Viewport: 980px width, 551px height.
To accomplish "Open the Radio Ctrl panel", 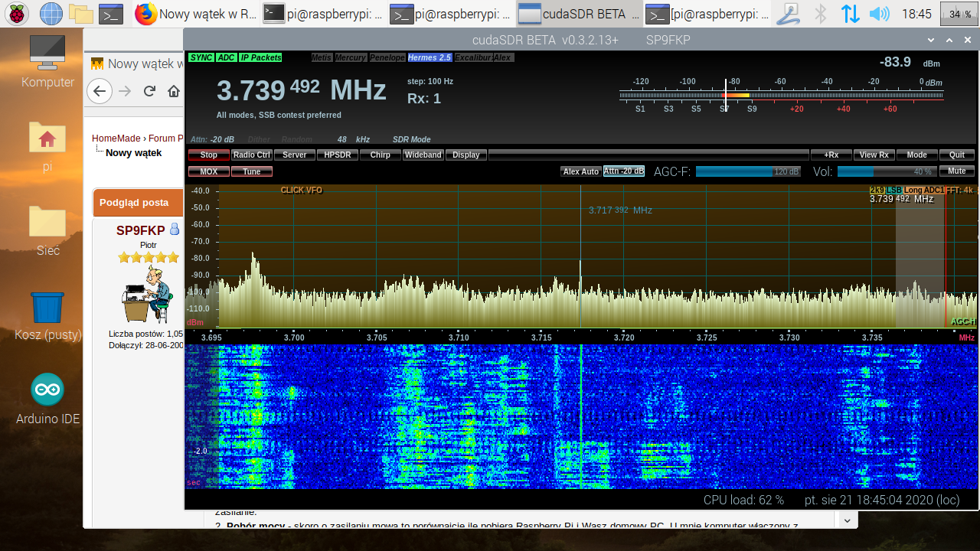I will 252,155.
